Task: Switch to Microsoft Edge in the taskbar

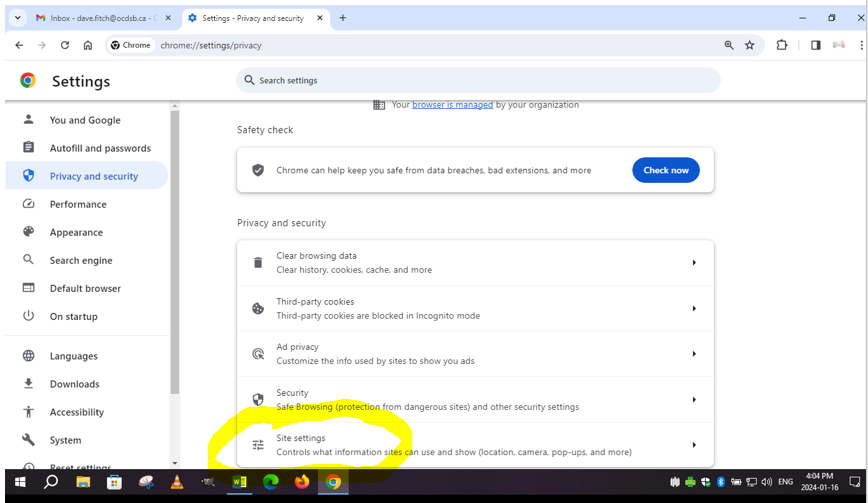Action: click(271, 483)
